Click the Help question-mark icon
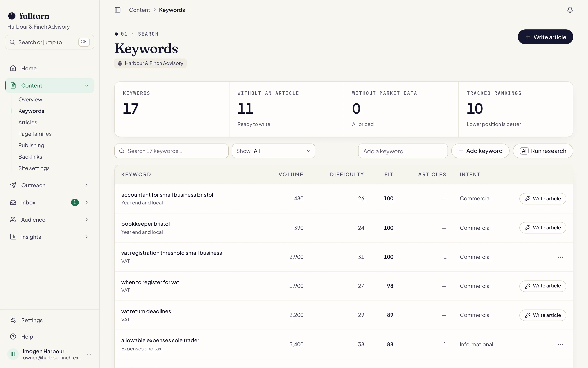Viewport: 588px width, 368px height. pyautogui.click(x=13, y=337)
